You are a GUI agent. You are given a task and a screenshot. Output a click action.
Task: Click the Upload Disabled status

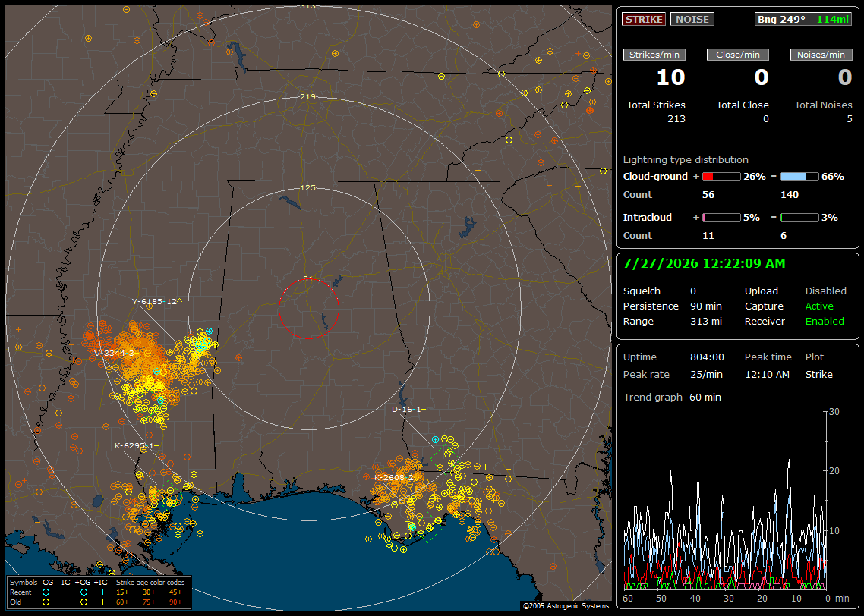825,291
